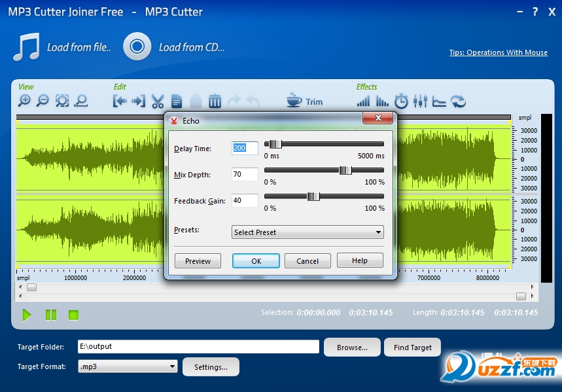
Task: Click Help in the Echo dialog
Action: click(x=360, y=260)
